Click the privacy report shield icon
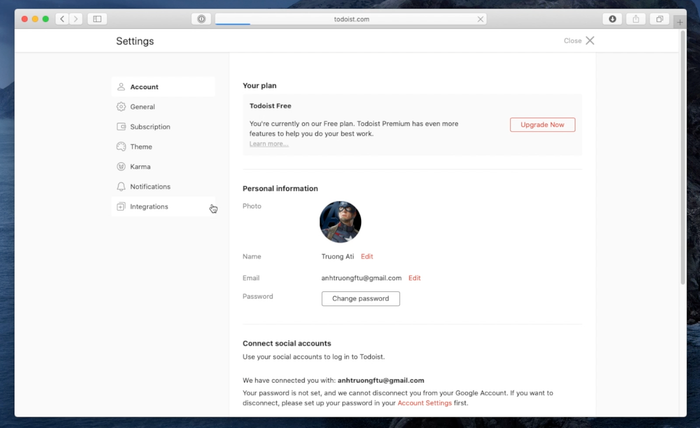This screenshot has height=428, width=700. click(201, 19)
